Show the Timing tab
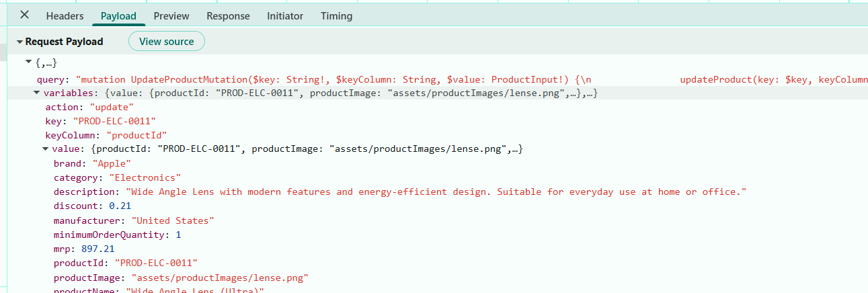868x293 pixels. coord(336,16)
